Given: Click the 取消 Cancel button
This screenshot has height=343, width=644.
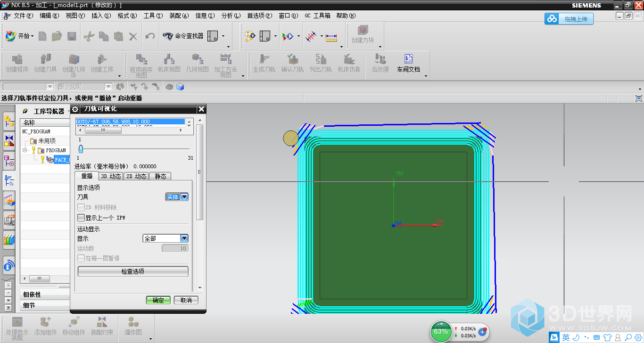Looking at the screenshot, I should click(186, 300).
